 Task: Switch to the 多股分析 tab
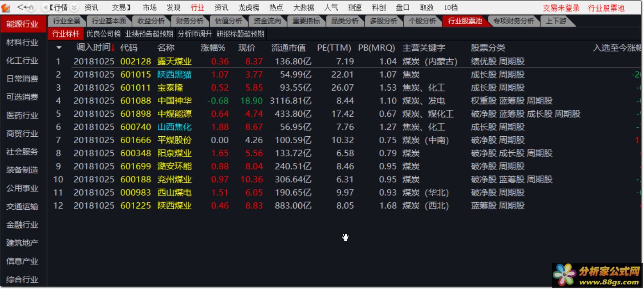click(384, 21)
